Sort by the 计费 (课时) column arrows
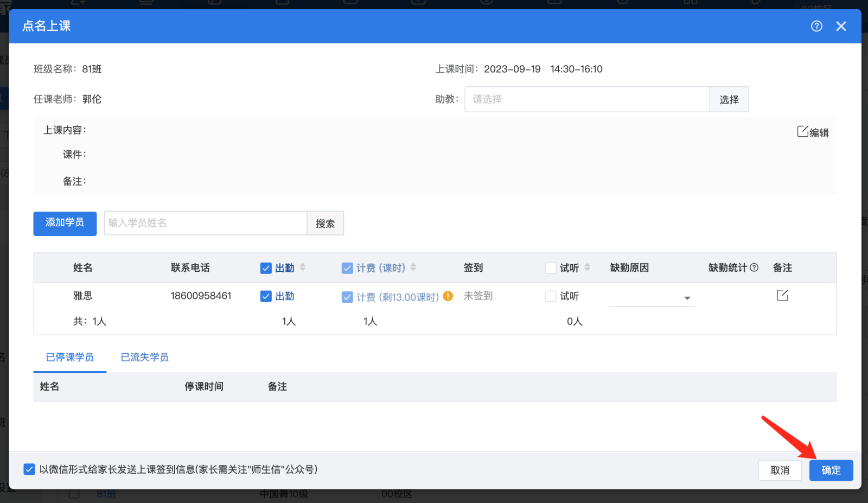868x503 pixels. click(413, 267)
